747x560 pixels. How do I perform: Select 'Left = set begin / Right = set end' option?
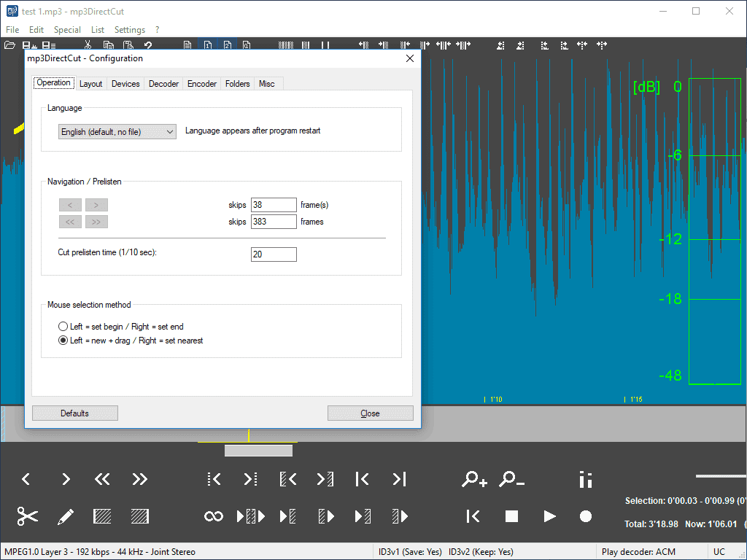point(120,327)
